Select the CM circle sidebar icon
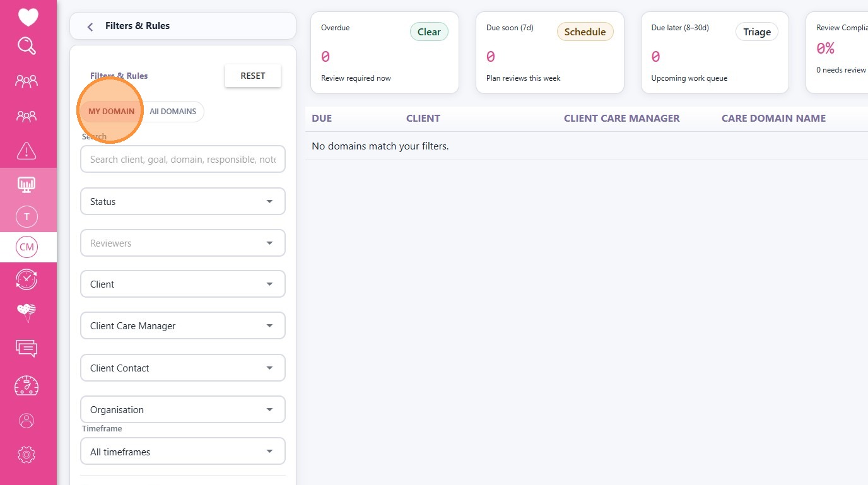This screenshot has width=868, height=485. point(26,247)
